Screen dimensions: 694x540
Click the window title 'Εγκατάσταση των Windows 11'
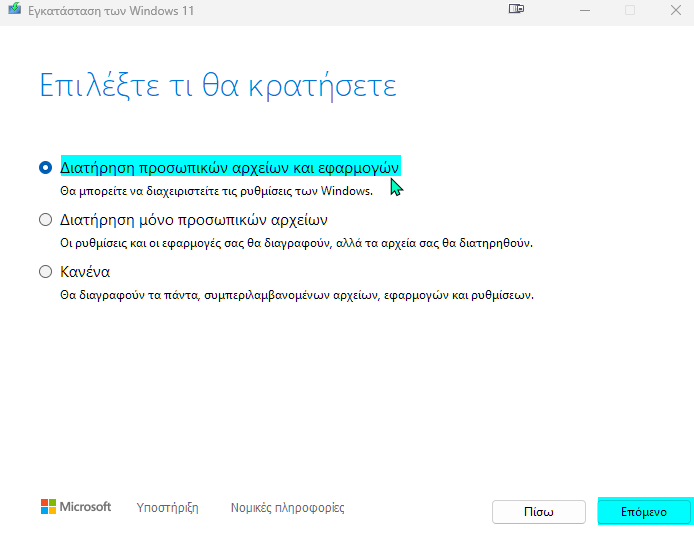pos(111,11)
